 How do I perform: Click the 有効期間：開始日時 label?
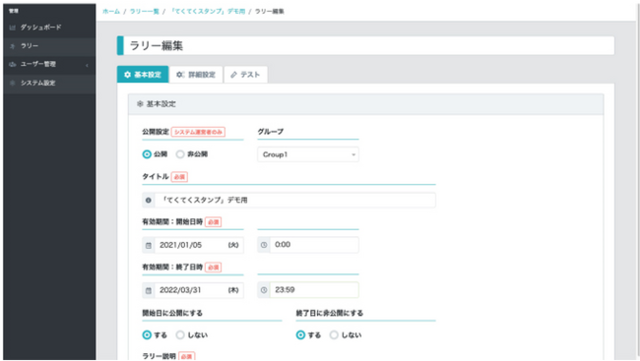[172, 222]
